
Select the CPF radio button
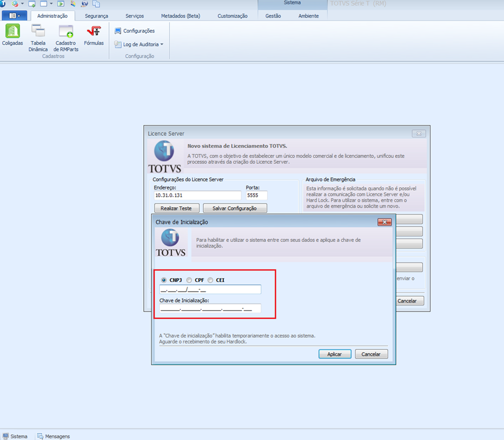pos(189,280)
